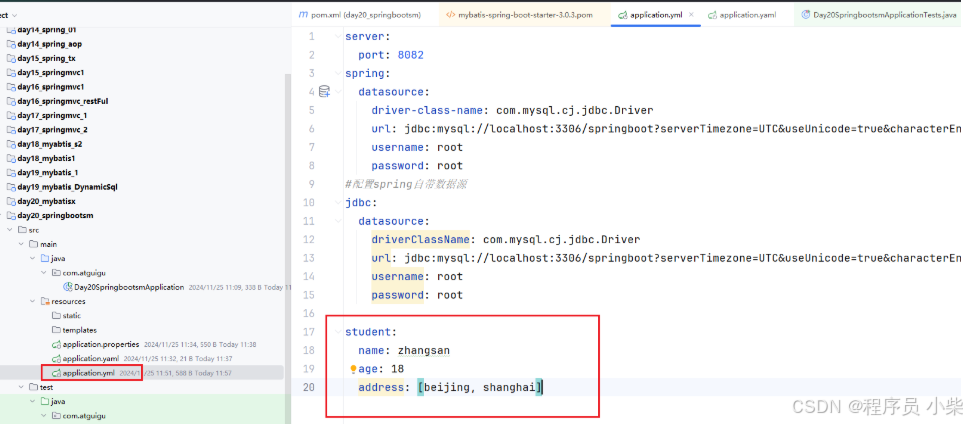This screenshot has width=967, height=424.
Task: Click the day16_springmvc_restFul module folder icon
Action: [x=10, y=101]
